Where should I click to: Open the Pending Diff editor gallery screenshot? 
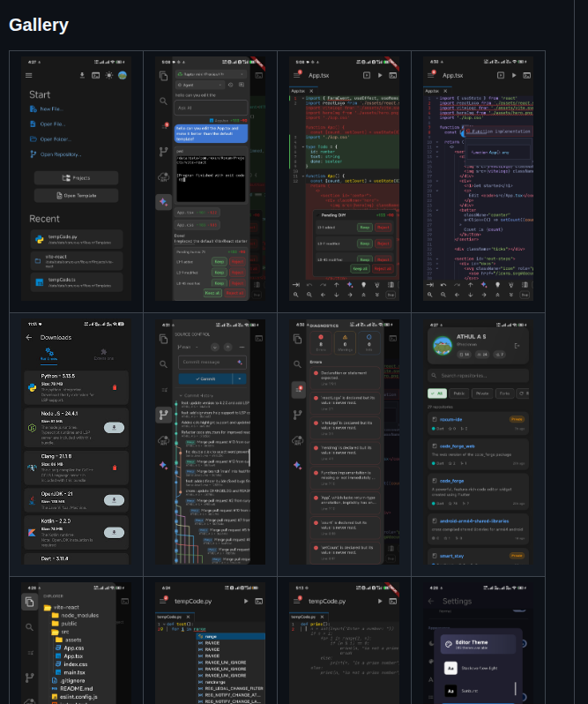tap(344, 178)
